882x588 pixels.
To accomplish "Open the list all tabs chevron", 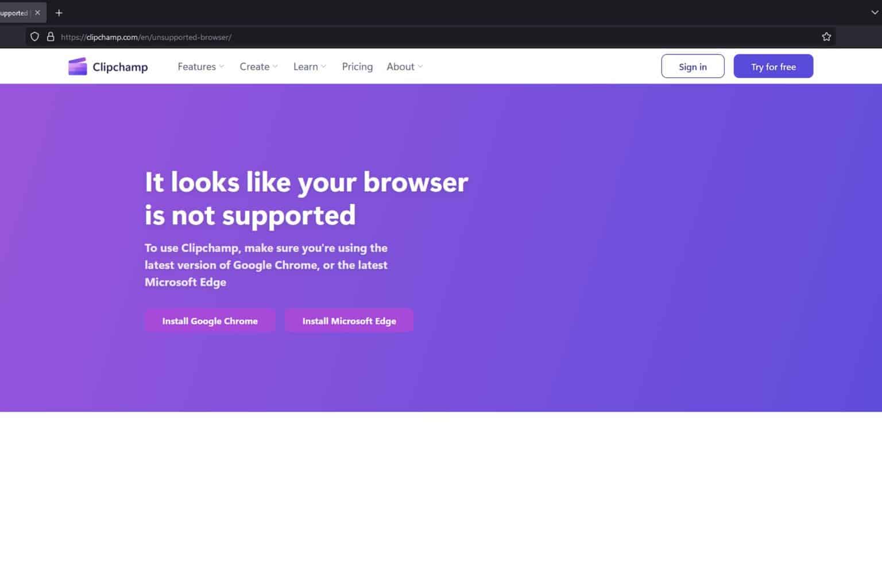I will pyautogui.click(x=875, y=13).
